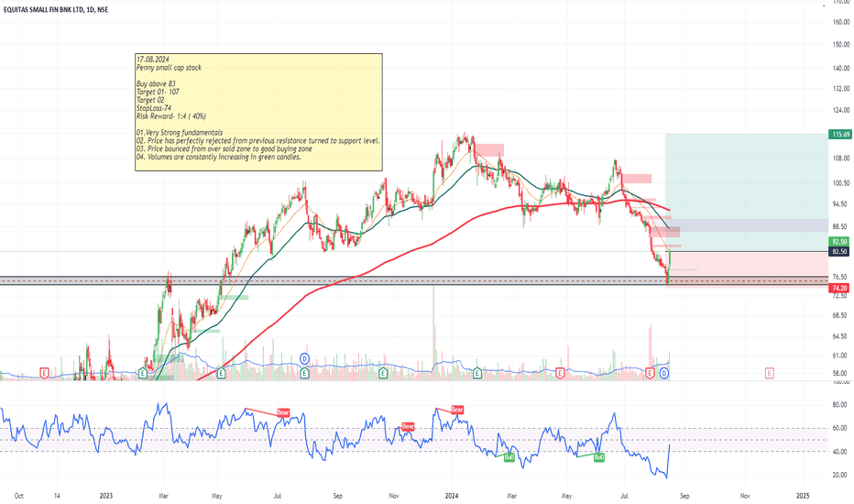Click the red earnings E marker near November 2022
The image size is (854, 504).
tap(45, 373)
